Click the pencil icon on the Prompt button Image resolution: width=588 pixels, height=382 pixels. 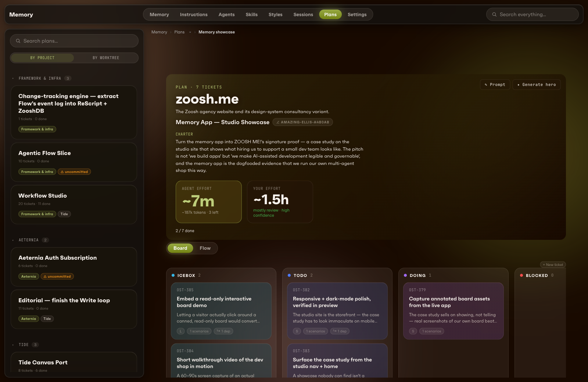point(486,85)
